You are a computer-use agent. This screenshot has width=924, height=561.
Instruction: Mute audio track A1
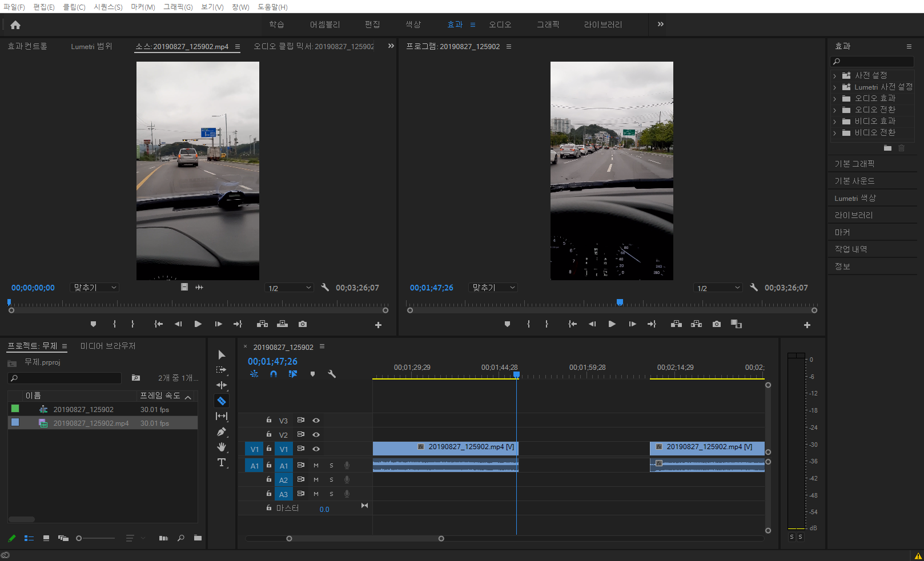[x=316, y=465]
